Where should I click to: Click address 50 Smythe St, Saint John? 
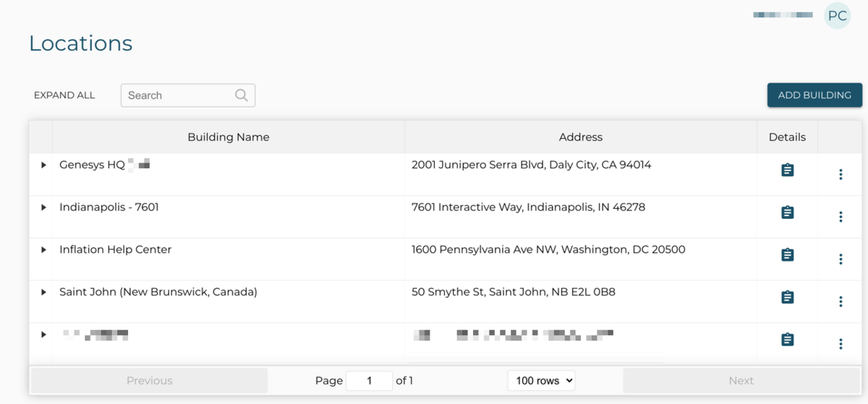[x=514, y=292]
